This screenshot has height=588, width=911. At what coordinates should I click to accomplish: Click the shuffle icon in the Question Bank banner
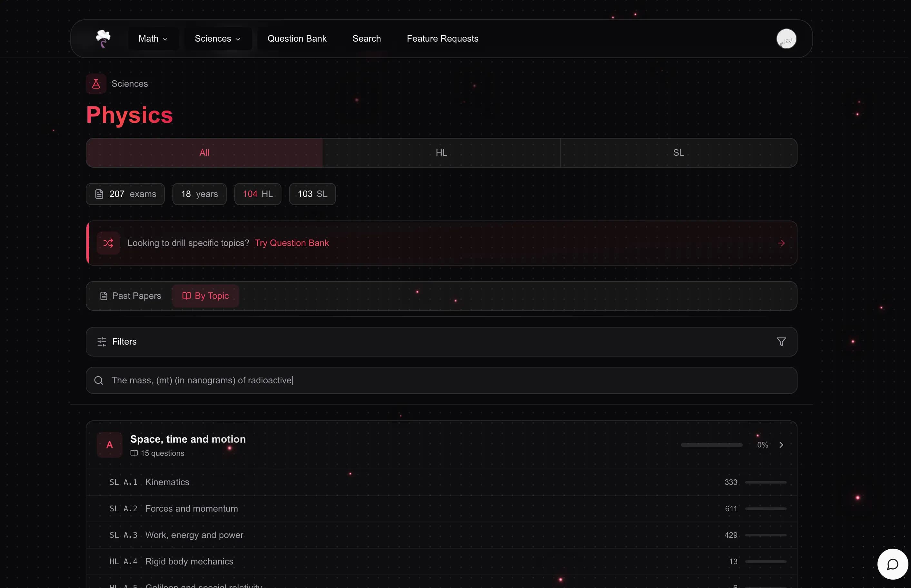click(x=108, y=243)
